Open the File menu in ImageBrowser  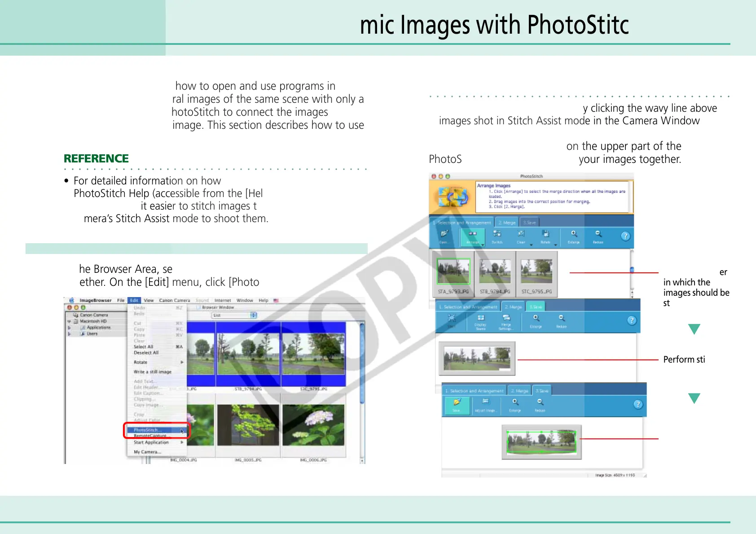(x=121, y=300)
